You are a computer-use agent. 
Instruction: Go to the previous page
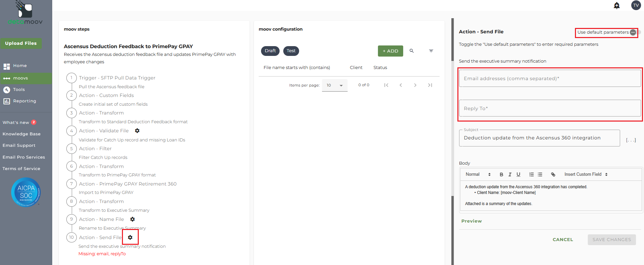401,85
